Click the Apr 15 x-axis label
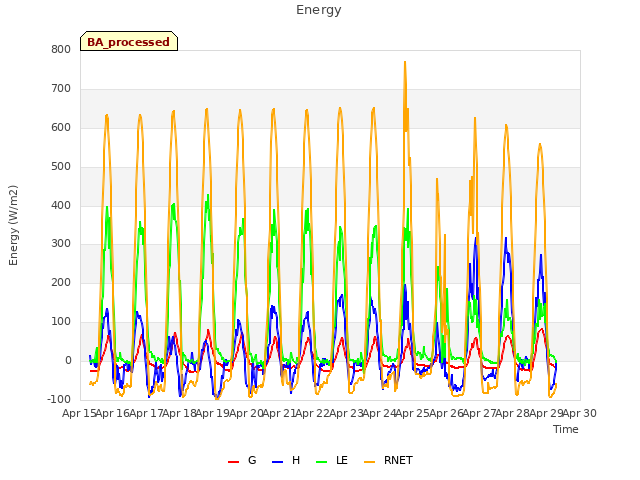The height and width of the screenshot is (480, 640). tap(79, 413)
